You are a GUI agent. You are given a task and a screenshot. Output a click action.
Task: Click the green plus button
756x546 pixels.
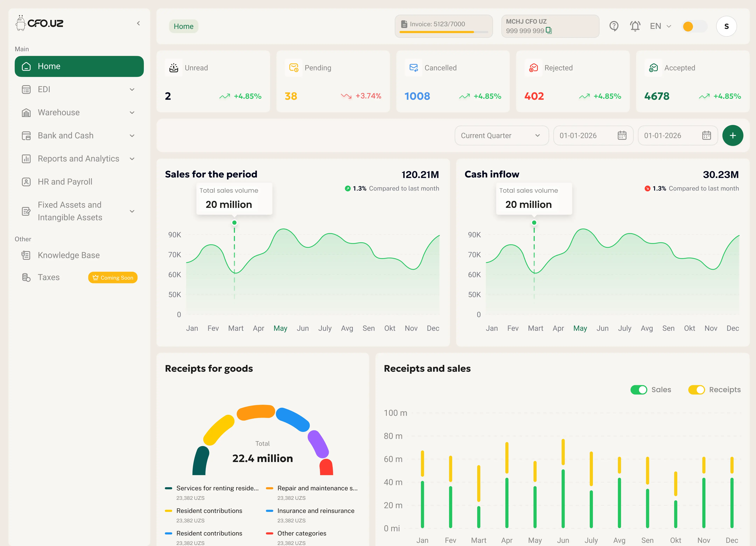tap(733, 135)
